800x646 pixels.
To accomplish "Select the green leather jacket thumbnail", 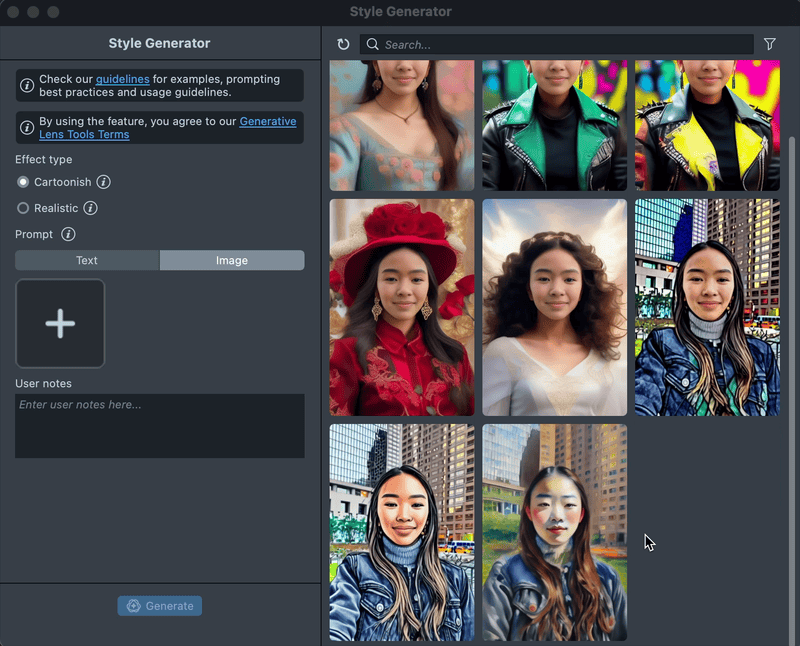I will coord(554,125).
